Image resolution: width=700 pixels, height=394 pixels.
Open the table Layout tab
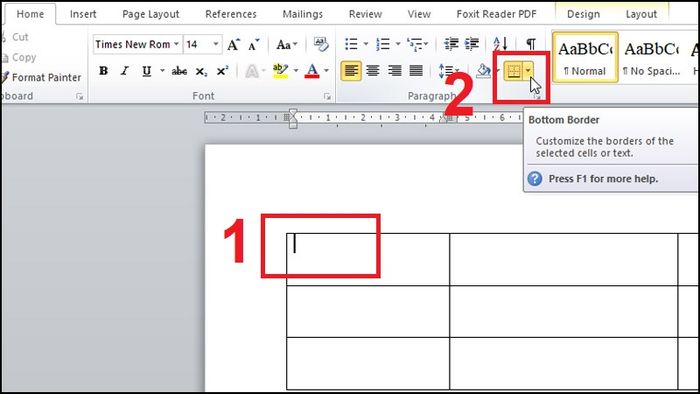641,14
